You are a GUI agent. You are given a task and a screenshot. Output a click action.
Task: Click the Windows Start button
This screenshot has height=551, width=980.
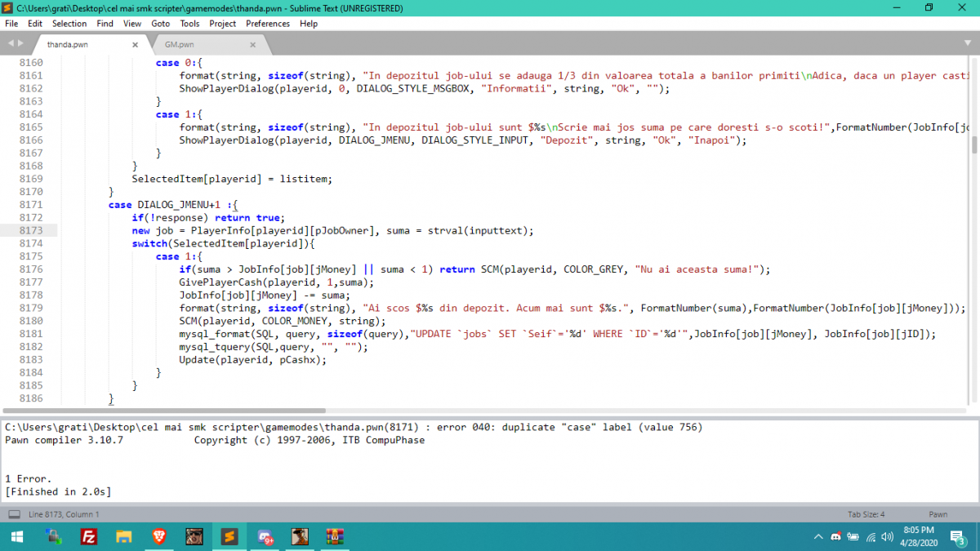pos(17,536)
